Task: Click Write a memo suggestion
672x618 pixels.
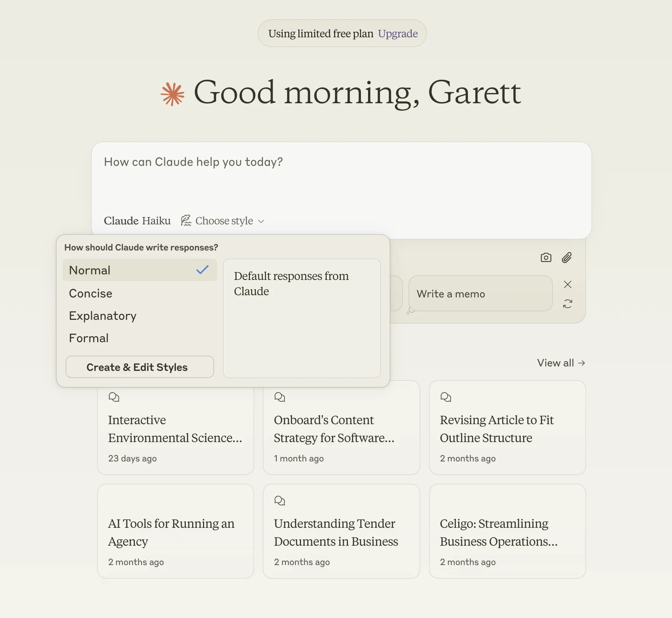Action: 480,293
